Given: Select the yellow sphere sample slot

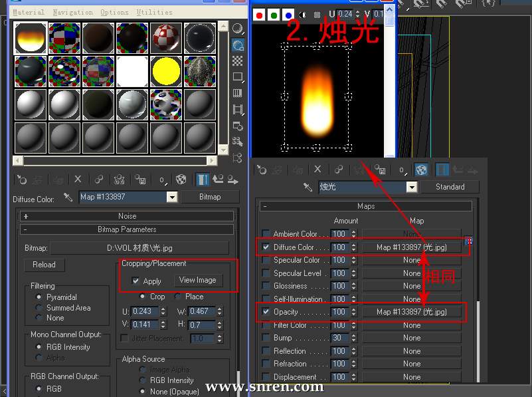Looking at the screenshot, I should pyautogui.click(x=166, y=71).
